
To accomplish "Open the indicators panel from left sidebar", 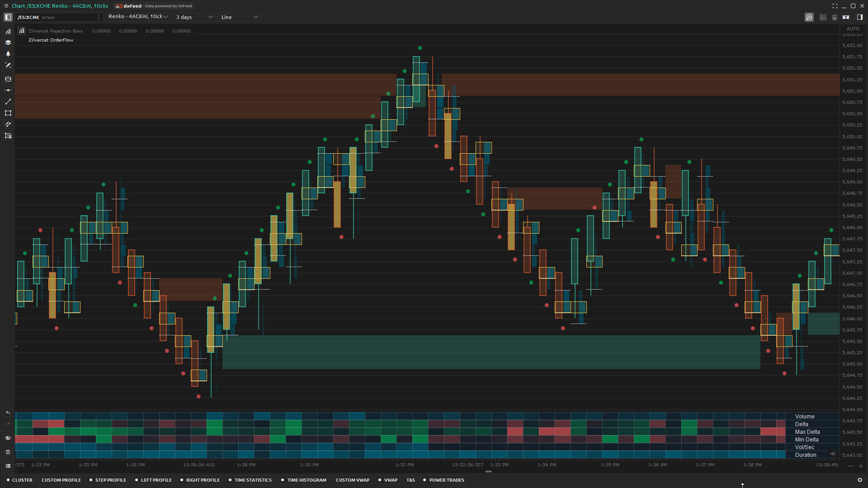I will tap(8, 32).
